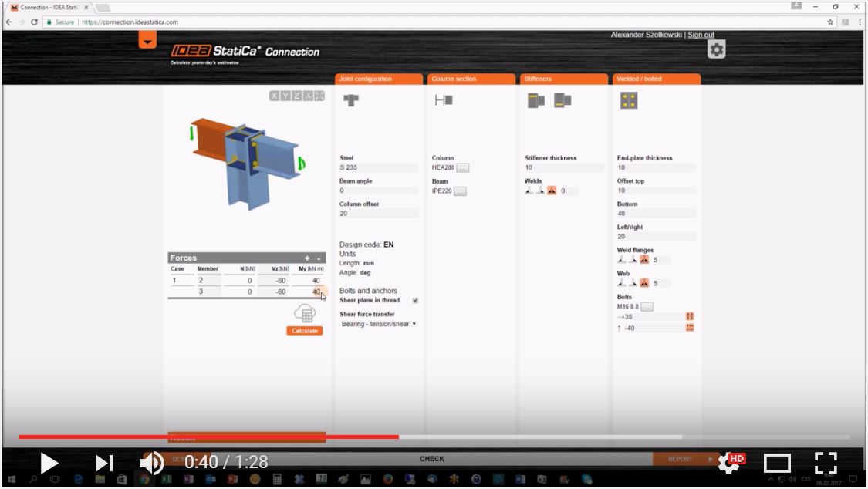The image size is (868, 489).
Task: Pick the first Web weld type icon
Action: [622, 283]
